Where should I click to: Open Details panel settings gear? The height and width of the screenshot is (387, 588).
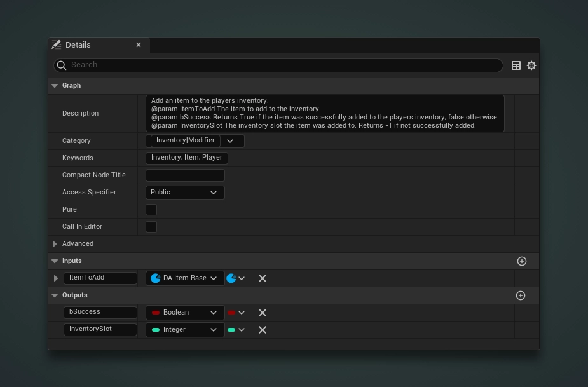531,65
